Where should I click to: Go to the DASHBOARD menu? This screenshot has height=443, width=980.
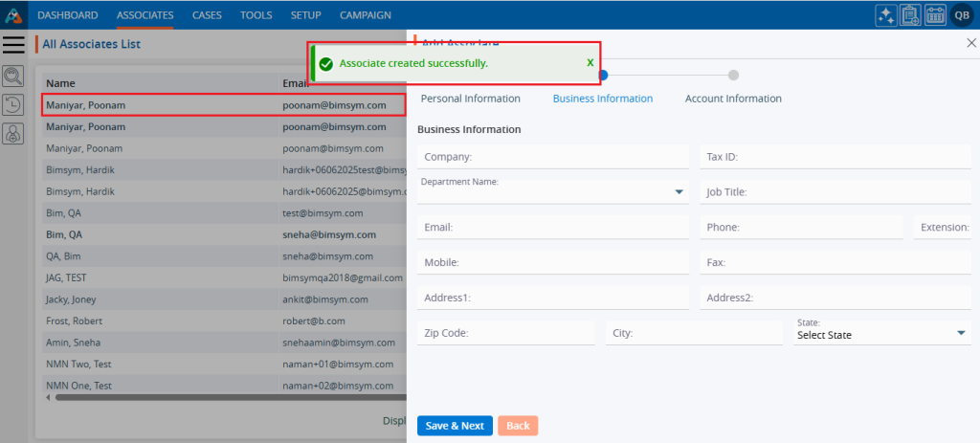point(67,15)
